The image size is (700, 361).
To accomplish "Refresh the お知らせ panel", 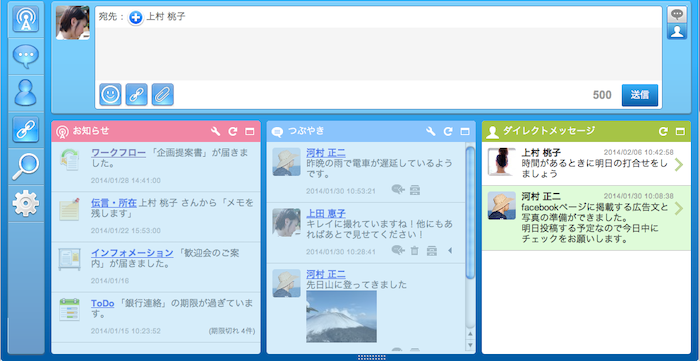I will [x=233, y=131].
